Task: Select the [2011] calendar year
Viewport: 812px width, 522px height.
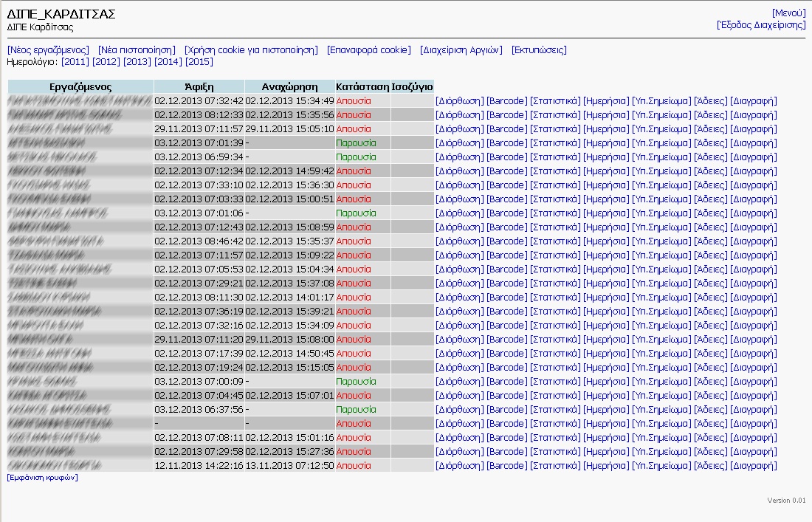Action: tap(75, 62)
